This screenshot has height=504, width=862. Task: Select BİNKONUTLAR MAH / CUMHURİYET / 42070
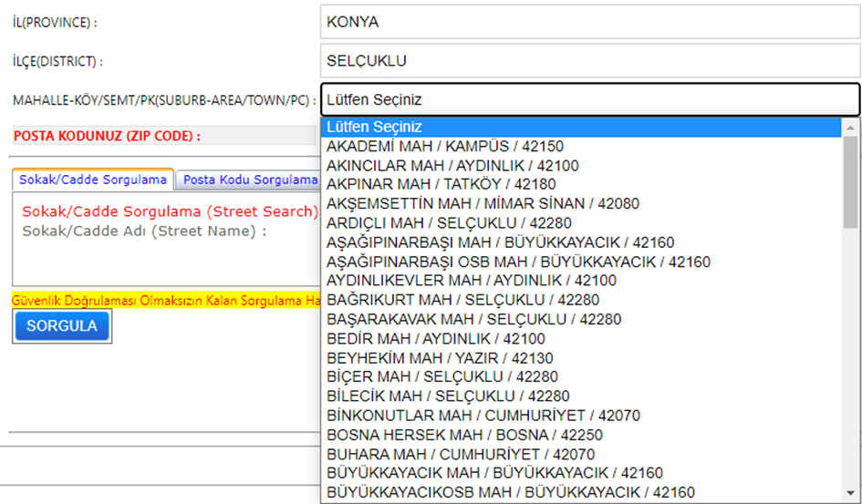click(483, 416)
